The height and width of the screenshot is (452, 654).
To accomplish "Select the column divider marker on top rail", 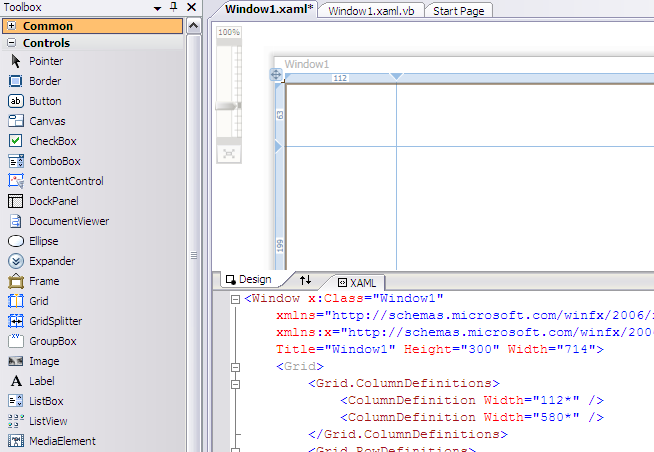I will pos(396,76).
